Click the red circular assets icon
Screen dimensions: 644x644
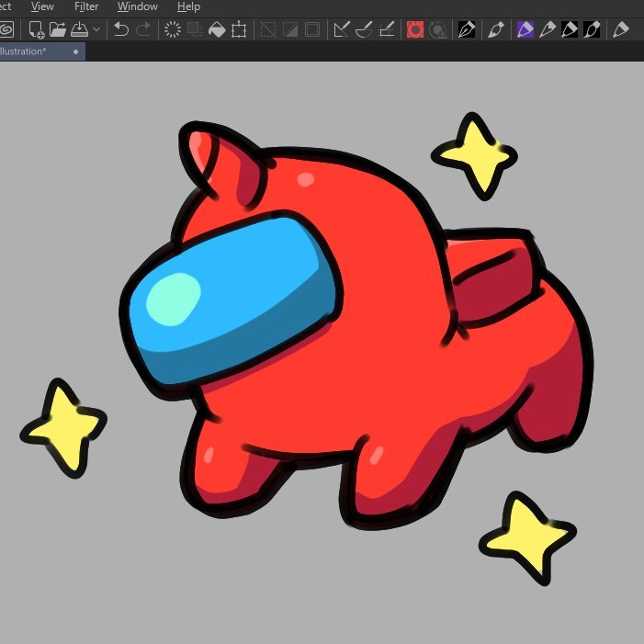[x=415, y=29]
